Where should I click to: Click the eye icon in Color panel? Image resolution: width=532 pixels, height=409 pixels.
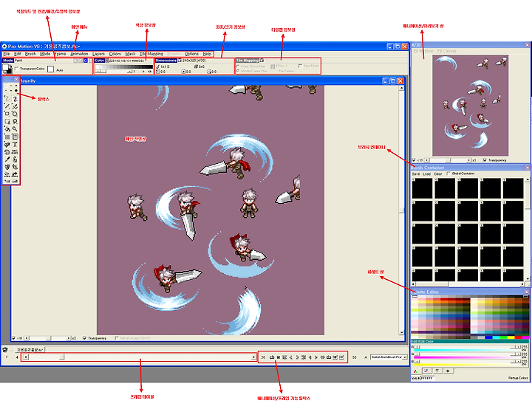pyautogui.click(x=149, y=72)
